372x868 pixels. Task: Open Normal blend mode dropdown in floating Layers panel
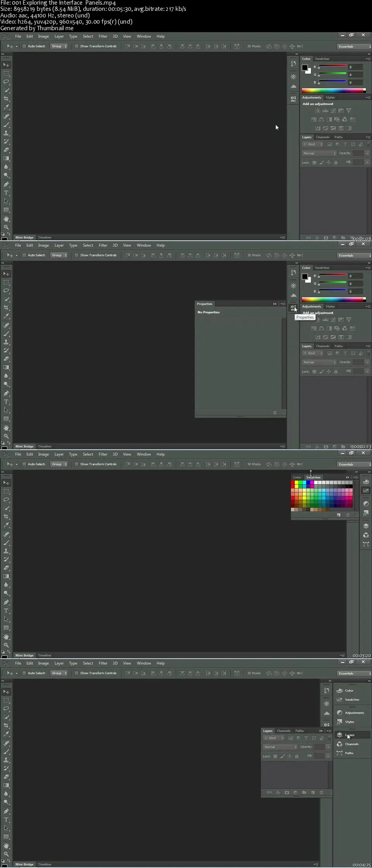(280, 747)
